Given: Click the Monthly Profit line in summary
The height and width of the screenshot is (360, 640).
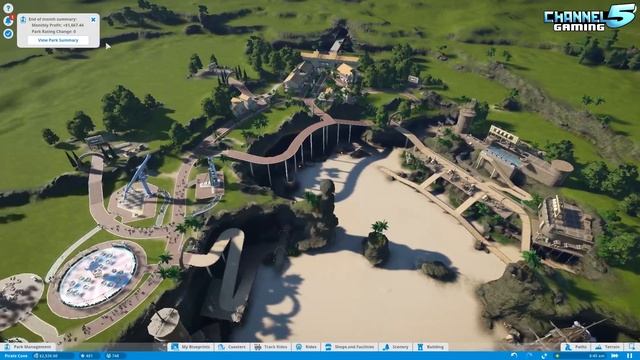Looking at the screenshot, I should (x=58, y=25).
